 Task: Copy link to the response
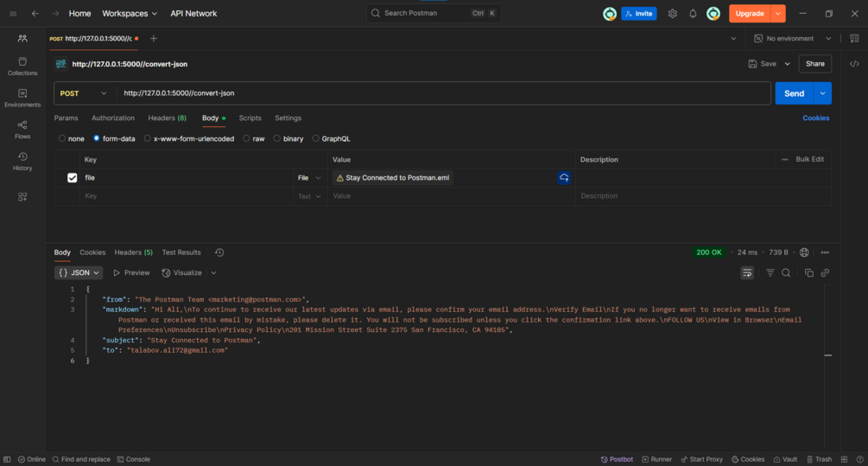pos(825,272)
